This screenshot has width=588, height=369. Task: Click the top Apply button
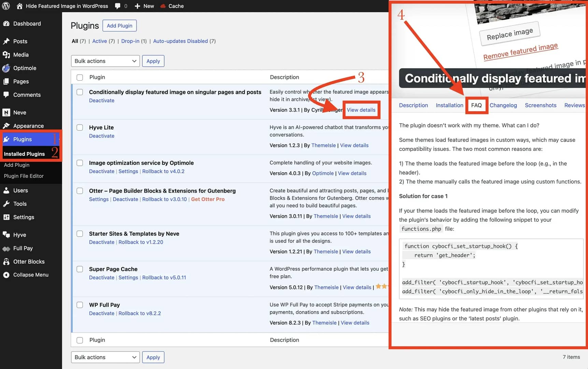pos(153,61)
